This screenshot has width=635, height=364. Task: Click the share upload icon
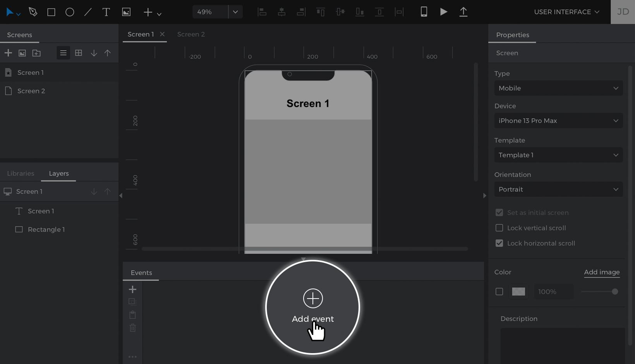point(463,12)
